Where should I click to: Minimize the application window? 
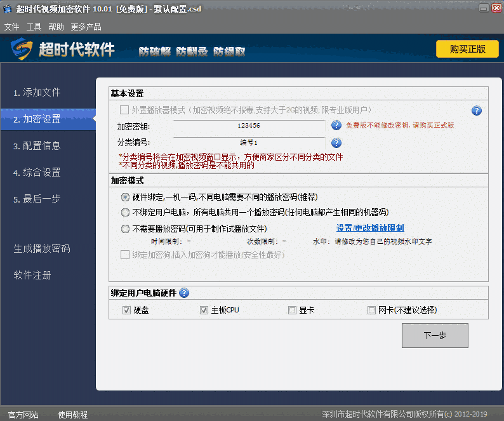pos(484,8)
